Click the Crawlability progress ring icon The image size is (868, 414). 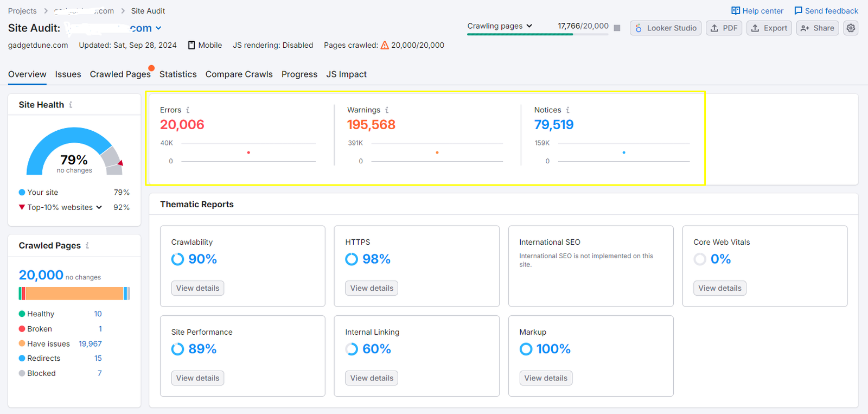tap(177, 259)
